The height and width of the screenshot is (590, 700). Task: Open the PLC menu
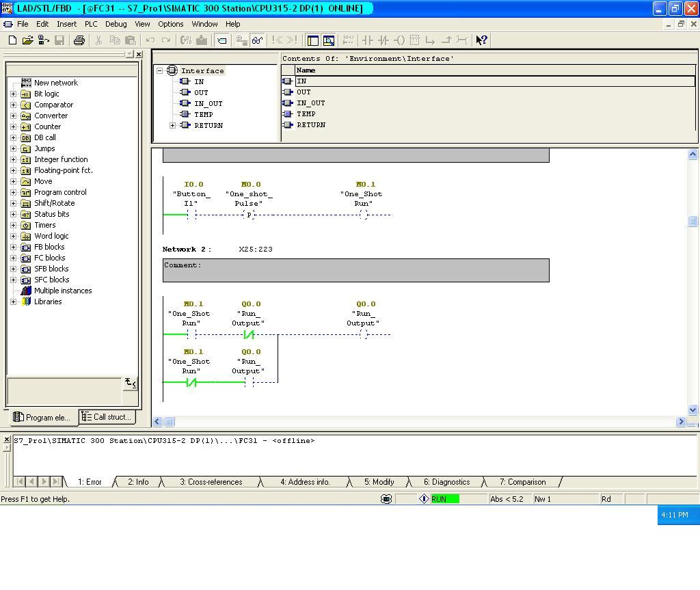91,24
